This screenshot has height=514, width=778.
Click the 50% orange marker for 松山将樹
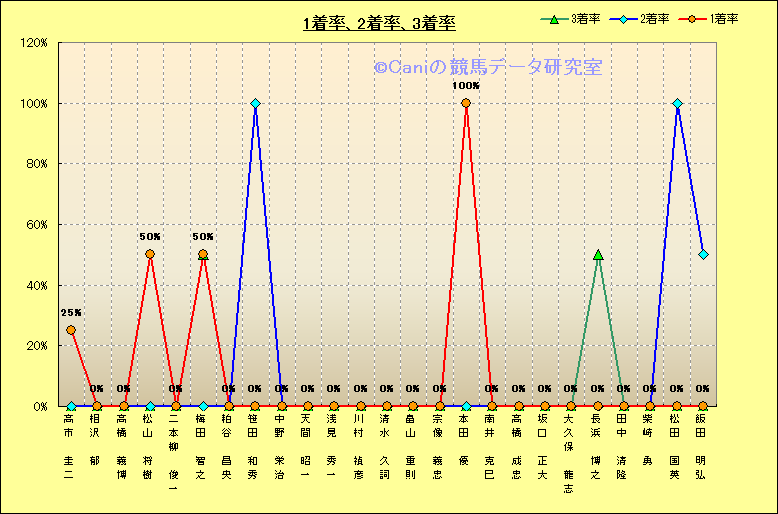[150, 254]
